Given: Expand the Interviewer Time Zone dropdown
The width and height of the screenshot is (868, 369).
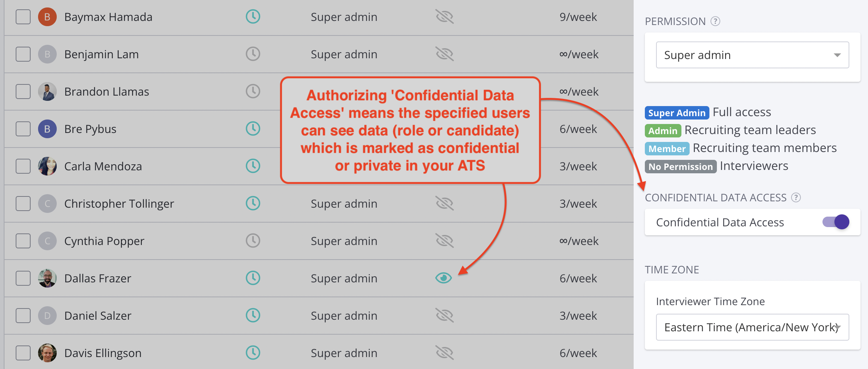Looking at the screenshot, I should point(752,327).
